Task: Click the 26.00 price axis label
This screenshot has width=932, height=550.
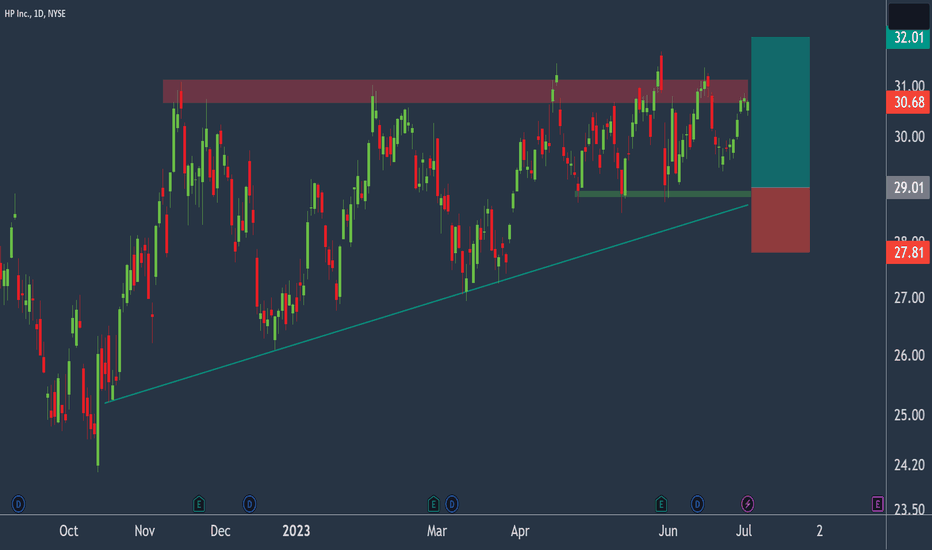Action: [909, 356]
